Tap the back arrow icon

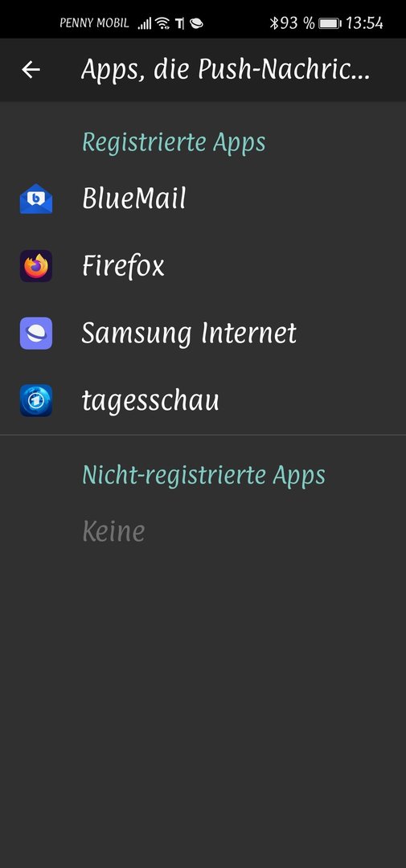[x=31, y=70]
